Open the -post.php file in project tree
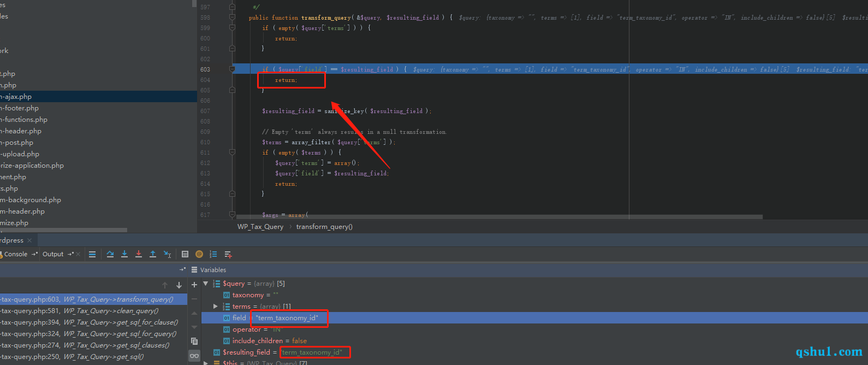Viewport: 868px width, 365px height. click(17, 143)
